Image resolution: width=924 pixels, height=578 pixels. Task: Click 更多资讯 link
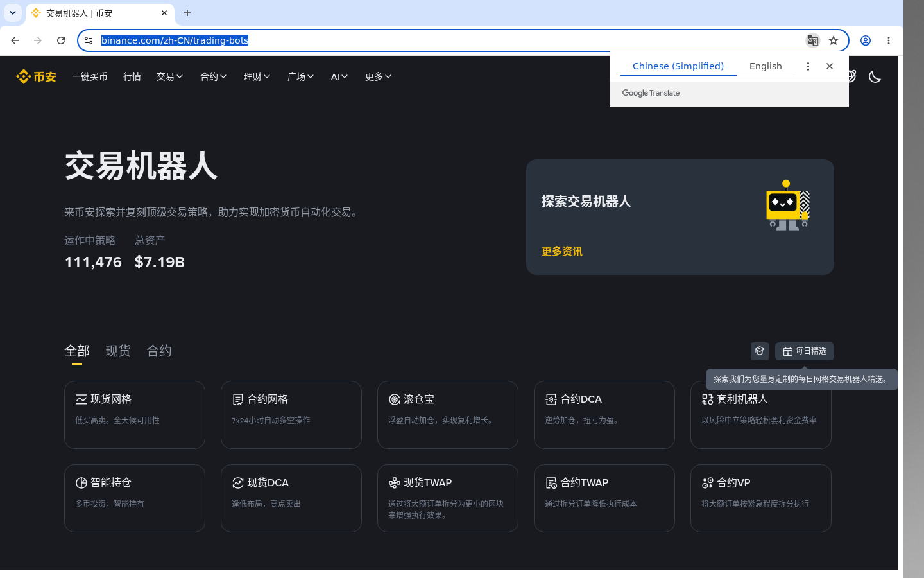[x=562, y=252]
